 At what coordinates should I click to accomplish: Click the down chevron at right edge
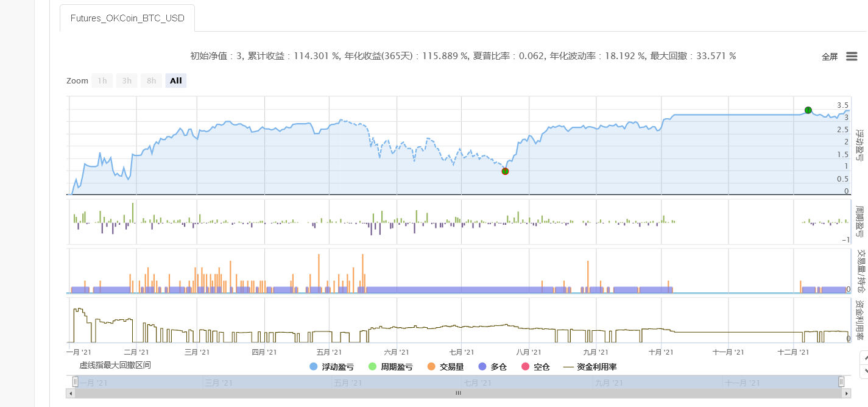(x=864, y=371)
